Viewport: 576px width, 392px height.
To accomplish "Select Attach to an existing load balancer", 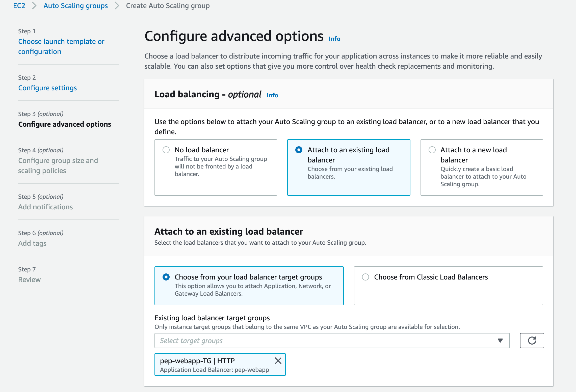I will point(299,150).
